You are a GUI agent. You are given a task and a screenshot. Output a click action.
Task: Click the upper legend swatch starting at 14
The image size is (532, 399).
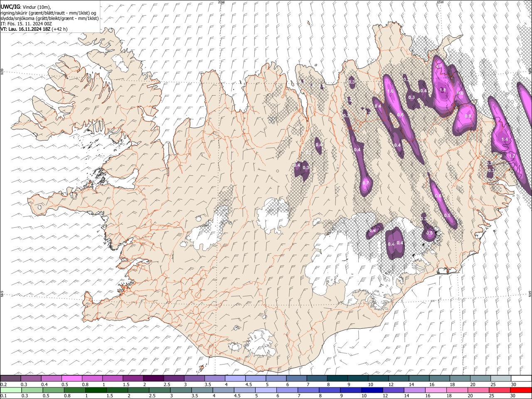[419, 378]
